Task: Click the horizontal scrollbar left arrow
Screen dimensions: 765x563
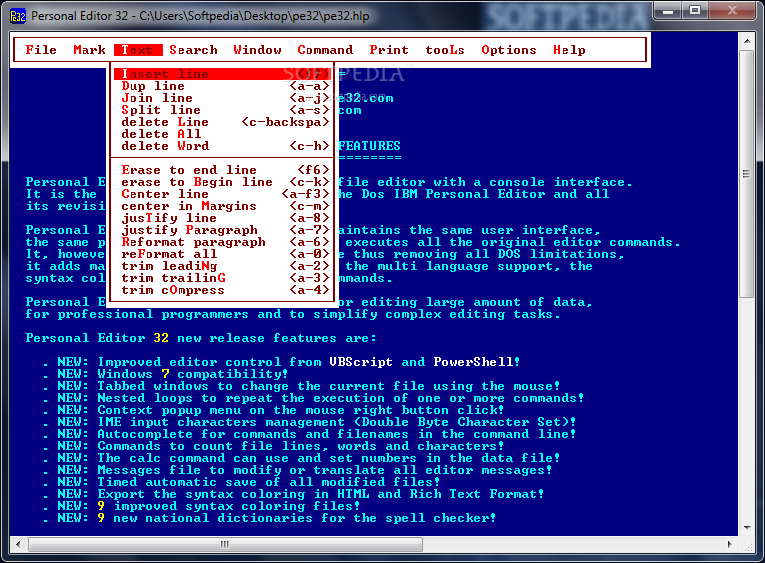Action: coord(18,544)
